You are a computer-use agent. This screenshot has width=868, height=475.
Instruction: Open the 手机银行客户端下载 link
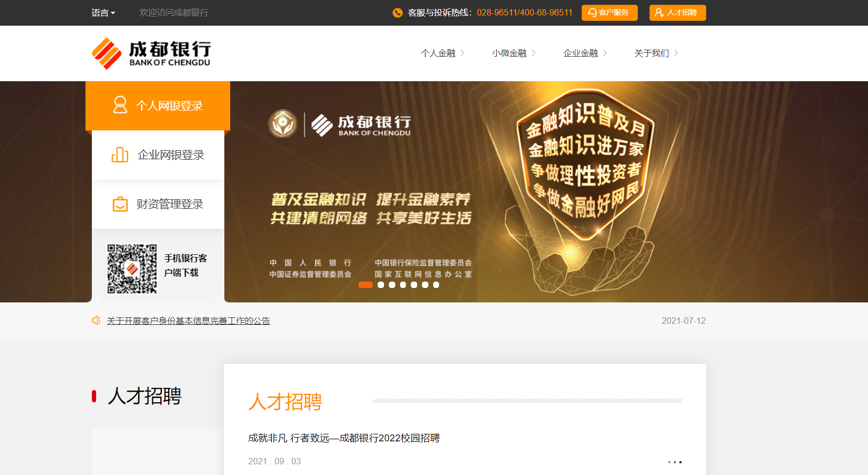tap(185, 266)
